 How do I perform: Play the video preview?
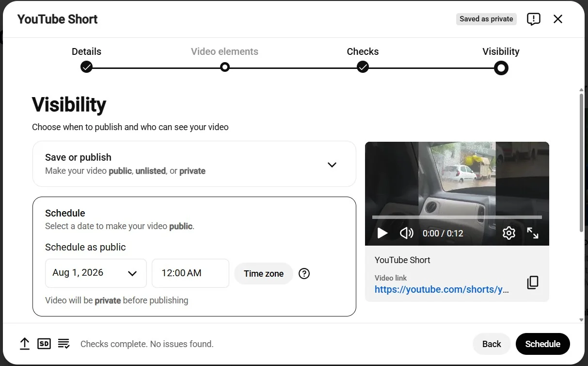pos(382,233)
